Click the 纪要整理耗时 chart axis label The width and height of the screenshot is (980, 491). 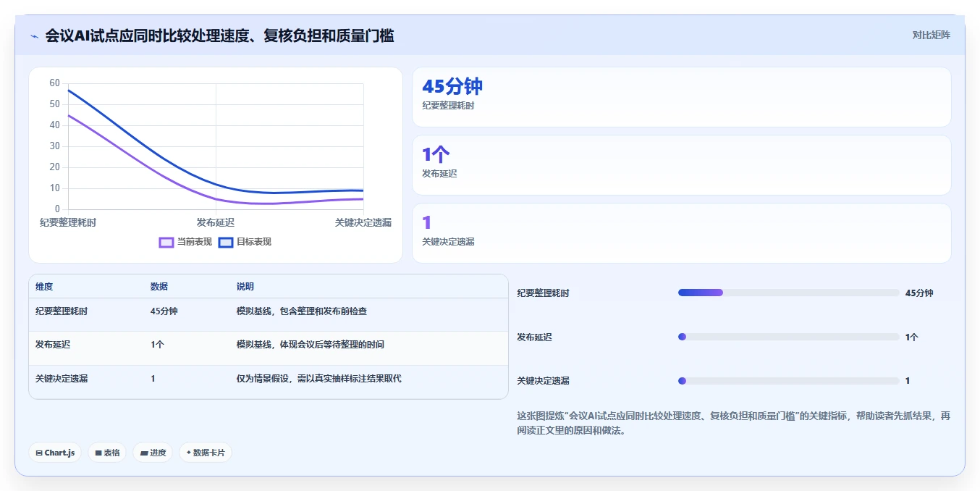tap(68, 222)
